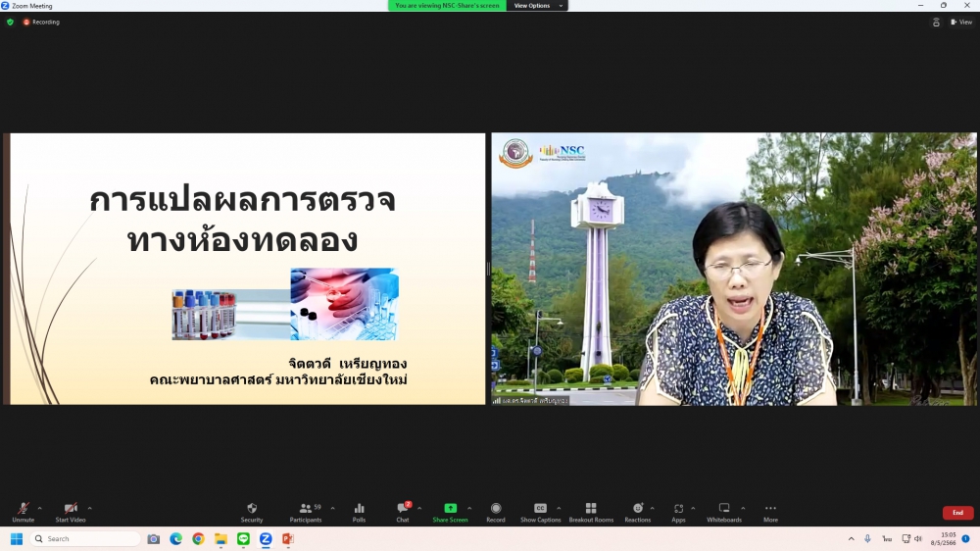Expand audio options arrow beside Unmute

pyautogui.click(x=39, y=508)
